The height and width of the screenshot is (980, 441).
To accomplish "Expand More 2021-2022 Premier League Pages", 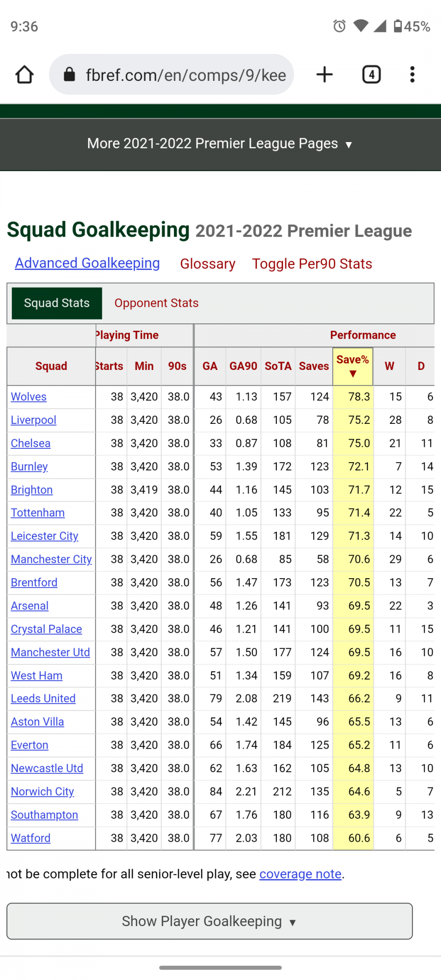I will coord(220,144).
